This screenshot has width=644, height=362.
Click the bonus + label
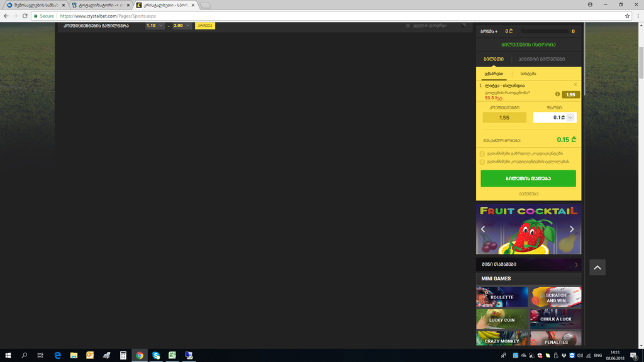(489, 31)
